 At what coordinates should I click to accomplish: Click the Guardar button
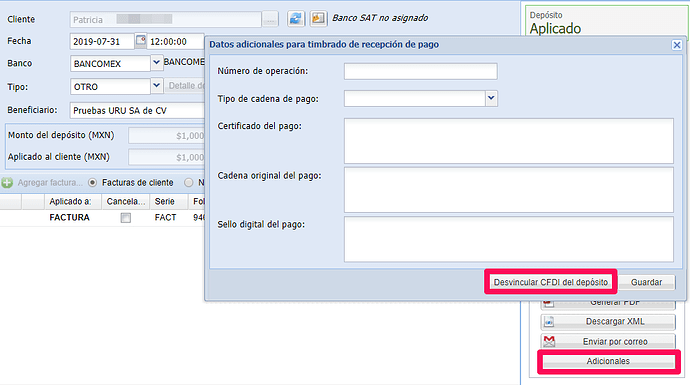pos(646,282)
